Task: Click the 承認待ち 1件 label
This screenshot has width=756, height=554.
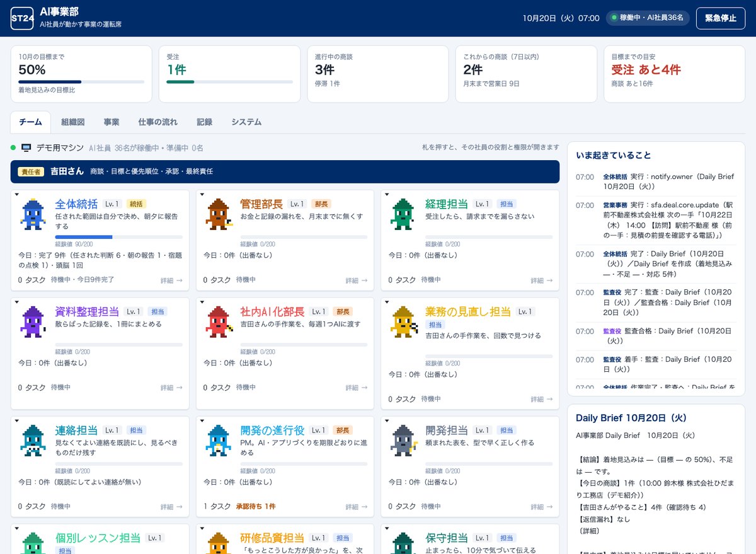Action: [256, 507]
